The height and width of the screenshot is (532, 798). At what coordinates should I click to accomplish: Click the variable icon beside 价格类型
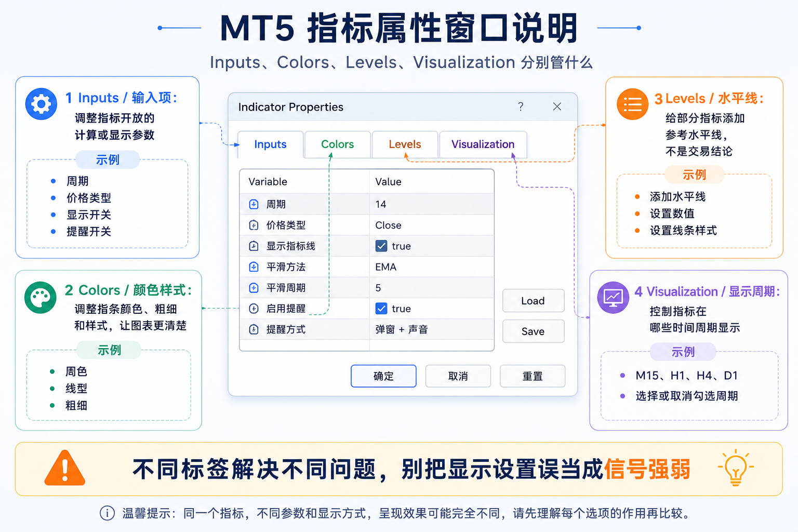(x=254, y=225)
